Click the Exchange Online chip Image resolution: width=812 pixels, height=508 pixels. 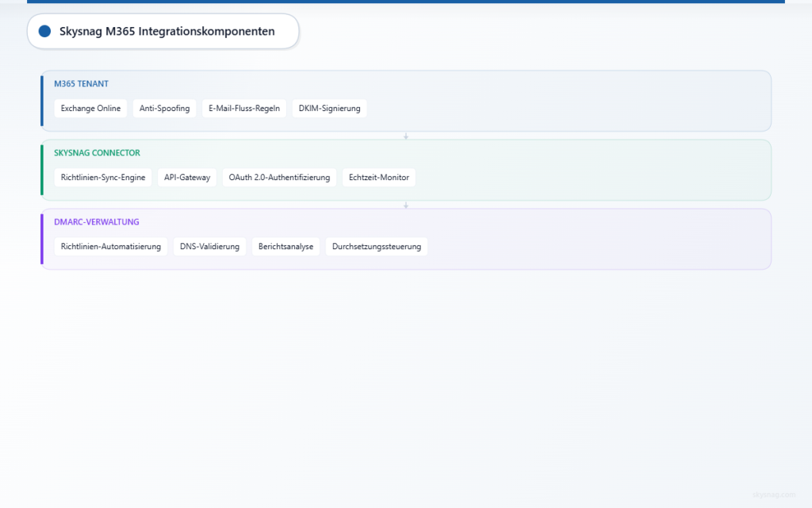(x=90, y=108)
